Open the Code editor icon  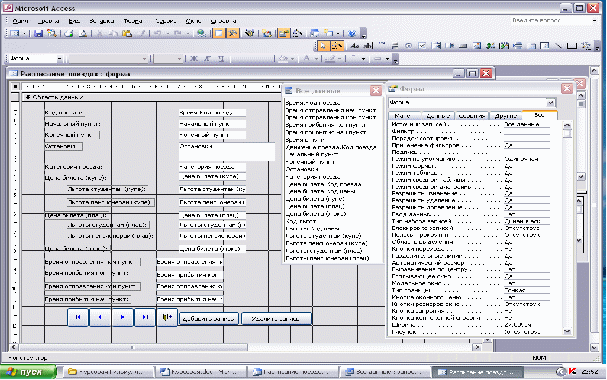pyautogui.click(x=267, y=33)
